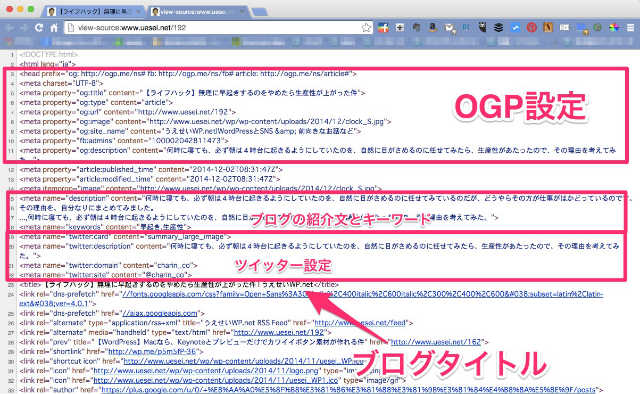Click the html lang="ja" line
The image size is (640, 394).
(48, 64)
